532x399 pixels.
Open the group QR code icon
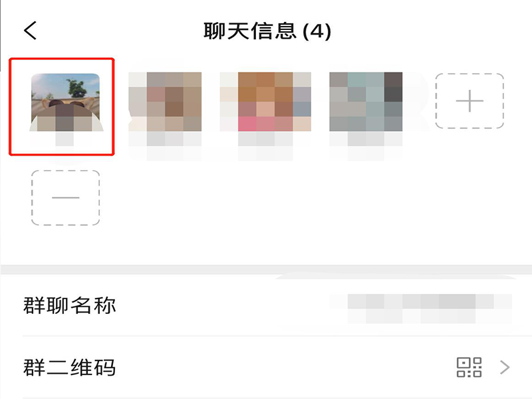click(x=469, y=367)
